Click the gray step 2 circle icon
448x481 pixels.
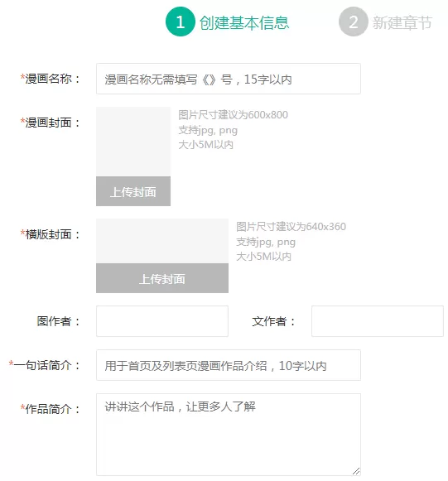354,22
